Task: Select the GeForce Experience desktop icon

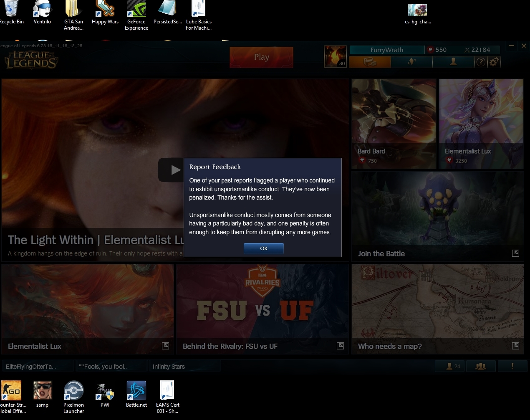Action: (136, 15)
